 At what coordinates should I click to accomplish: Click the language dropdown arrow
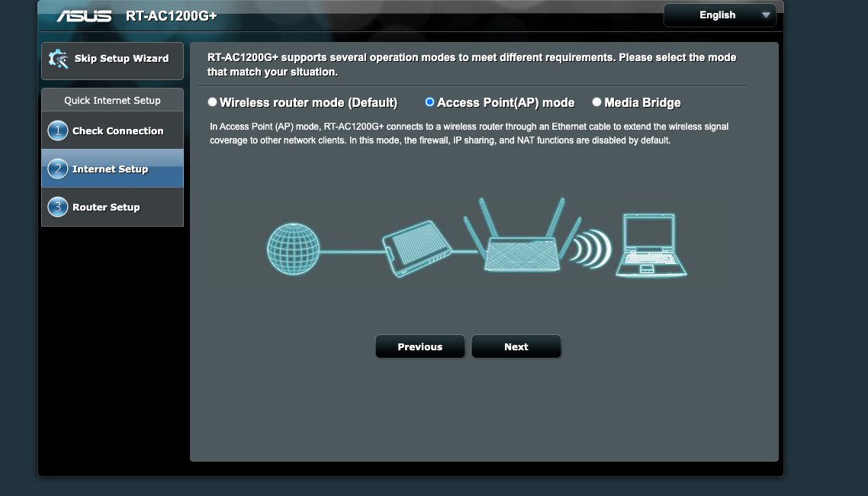[766, 15]
